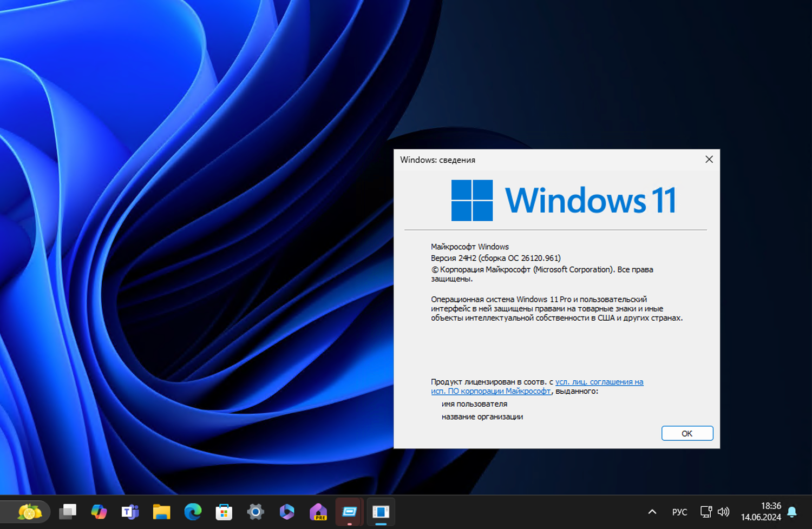Expand hidden system tray icons
The height and width of the screenshot is (529, 812).
652,511
